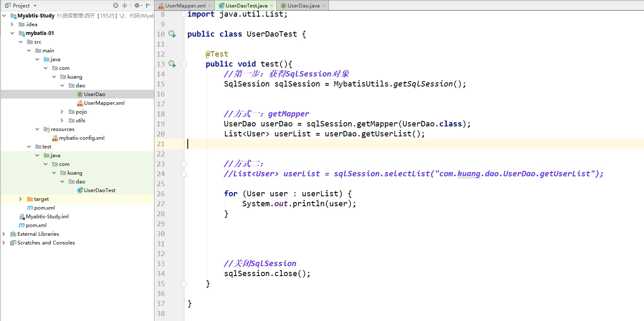
Task: Open the Project view mode dropdown
Action: tap(35, 6)
